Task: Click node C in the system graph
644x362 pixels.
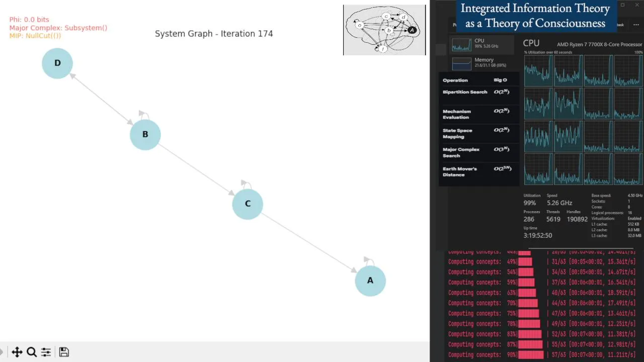Action: (x=248, y=204)
